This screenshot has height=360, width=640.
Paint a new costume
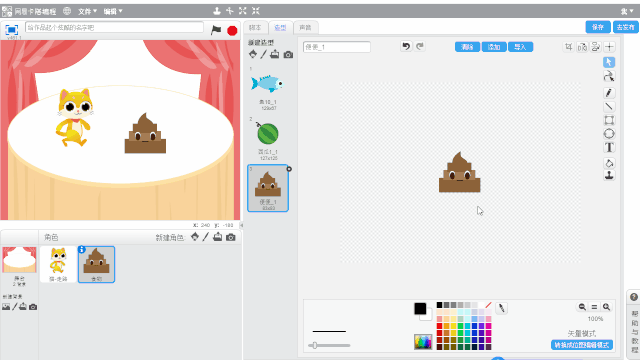[x=264, y=54]
